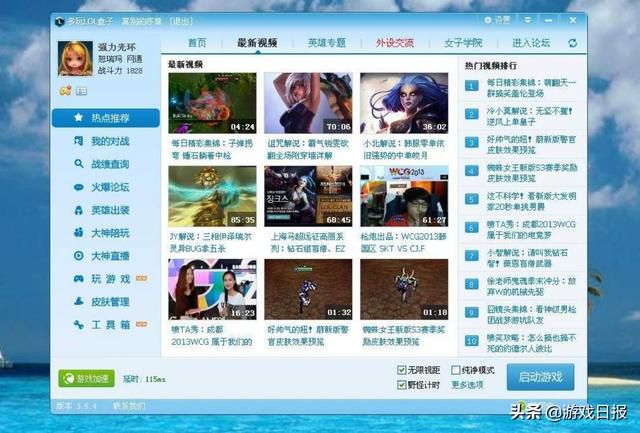Viewport: 640px width, 433px height.
Task: Open 我的对战 sidebar icon
Action: [x=78, y=141]
